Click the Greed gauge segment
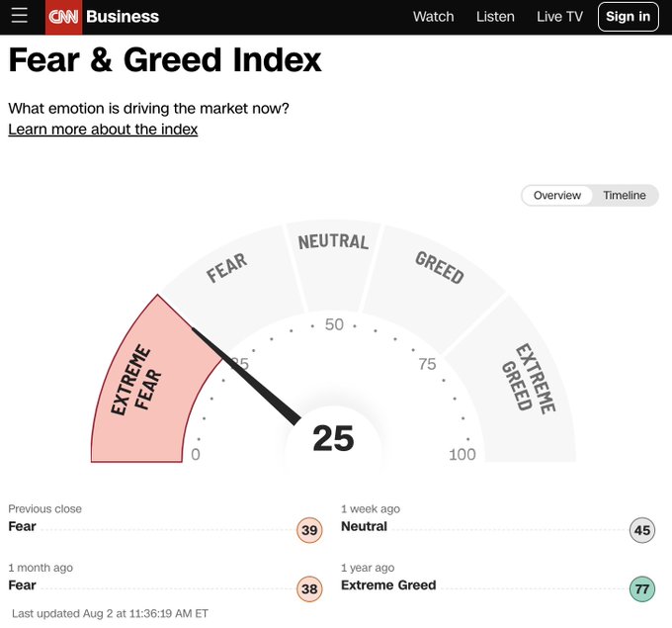 click(x=440, y=279)
